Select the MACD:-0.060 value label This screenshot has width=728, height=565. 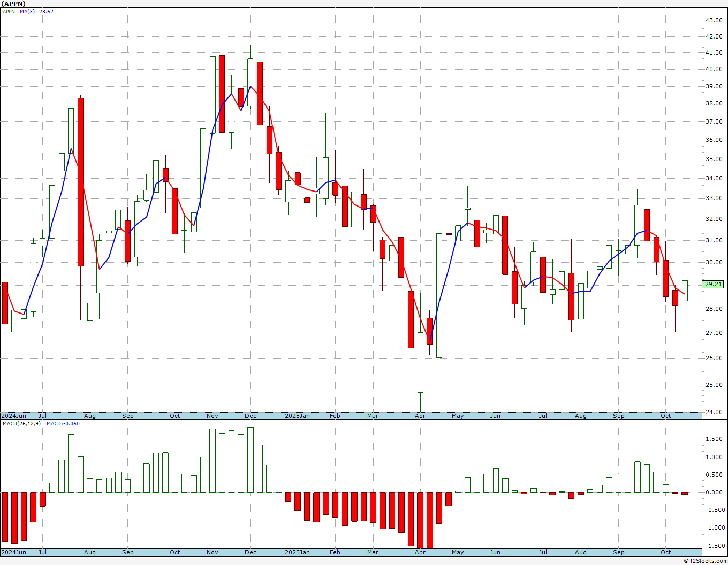click(63, 424)
